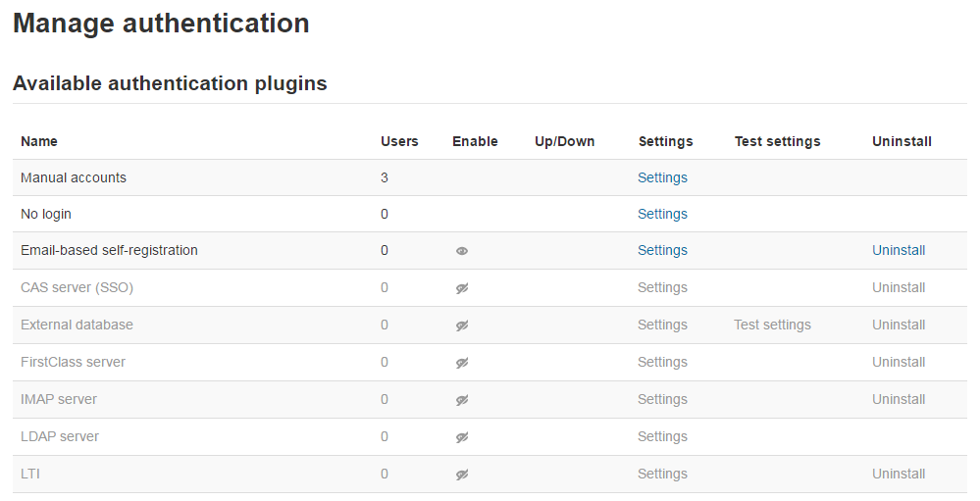Image resolution: width=980 pixels, height=501 pixels.
Task: Open Settings for LTI plugin
Action: (x=662, y=474)
